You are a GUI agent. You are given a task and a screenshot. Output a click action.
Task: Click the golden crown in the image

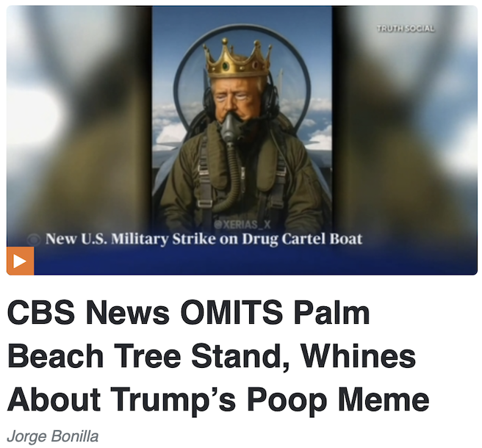click(237, 58)
